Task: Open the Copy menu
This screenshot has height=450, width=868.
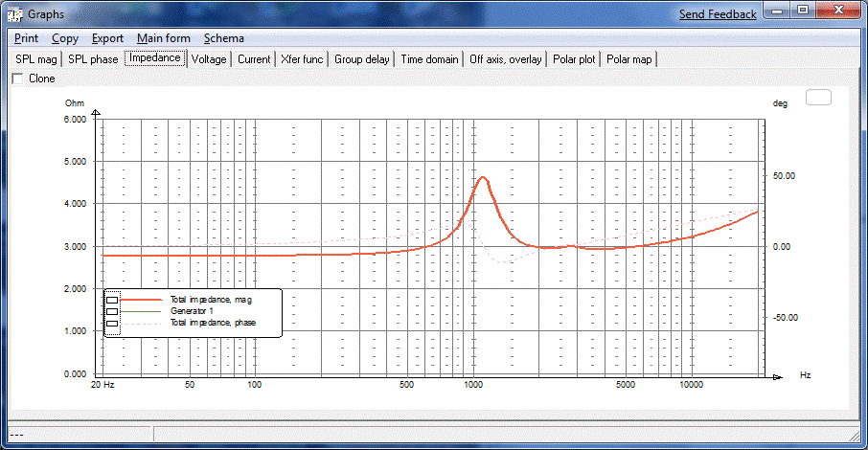Action: tap(65, 38)
